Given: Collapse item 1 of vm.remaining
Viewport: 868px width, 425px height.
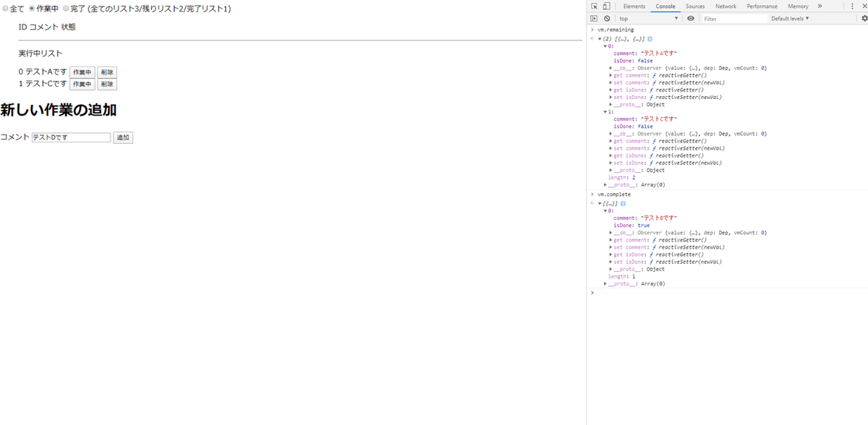Looking at the screenshot, I should click(x=605, y=112).
